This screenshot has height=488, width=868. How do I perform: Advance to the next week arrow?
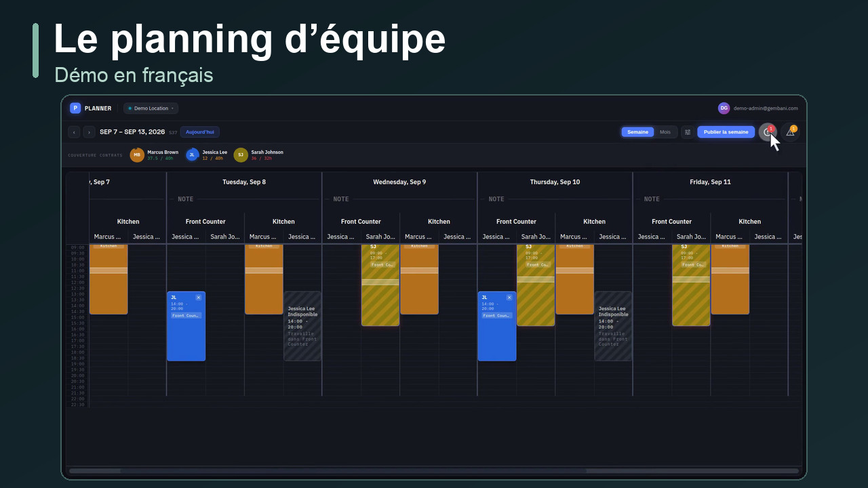tap(89, 132)
